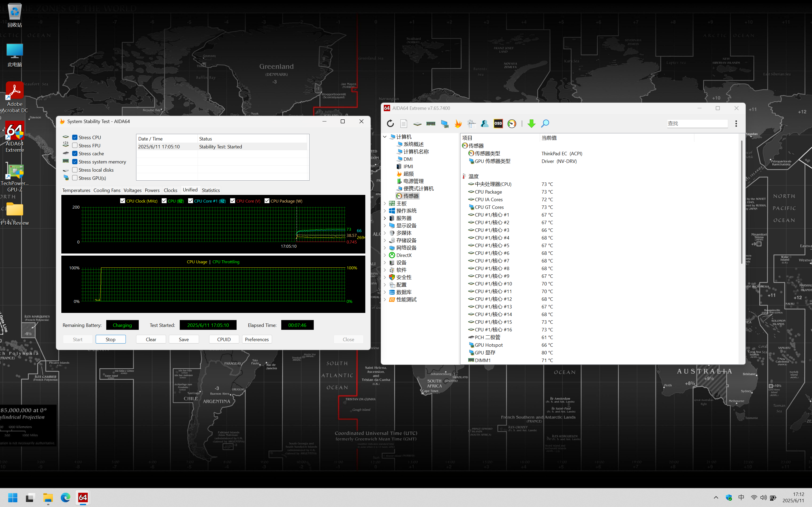Open the memory benchmark RAM icon
812x507 pixels.
coord(431,123)
